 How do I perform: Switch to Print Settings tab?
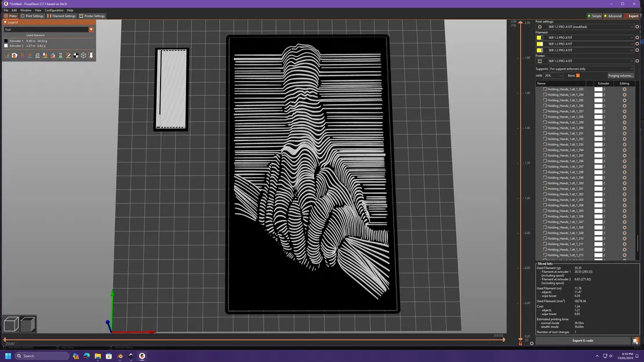(32, 16)
